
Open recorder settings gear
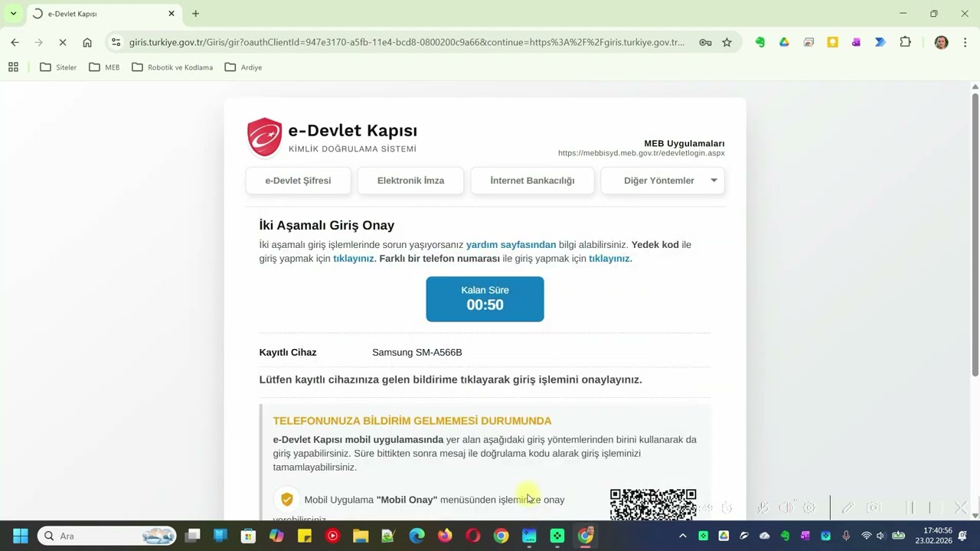809,507
